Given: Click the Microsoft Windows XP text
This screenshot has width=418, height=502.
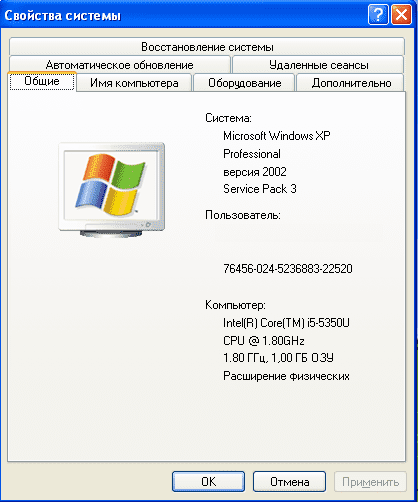Looking at the screenshot, I should click(277, 136).
